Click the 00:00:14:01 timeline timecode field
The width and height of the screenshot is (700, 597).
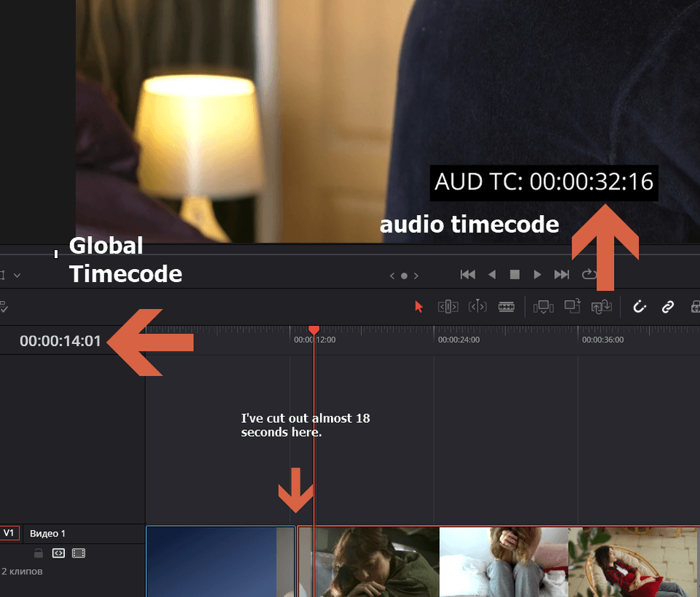click(x=61, y=340)
